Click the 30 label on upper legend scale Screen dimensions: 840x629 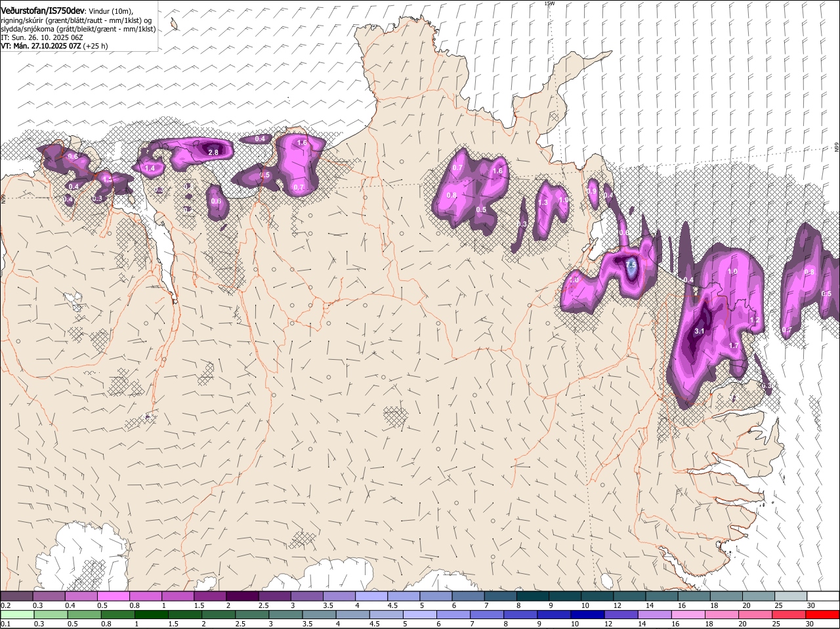coord(811,605)
